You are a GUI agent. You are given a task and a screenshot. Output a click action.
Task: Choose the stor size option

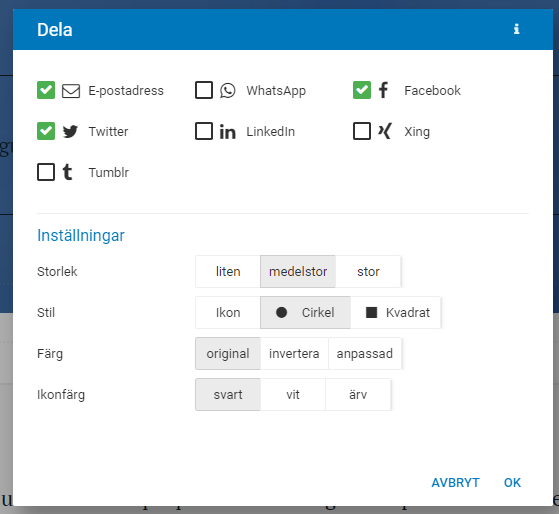pos(368,272)
